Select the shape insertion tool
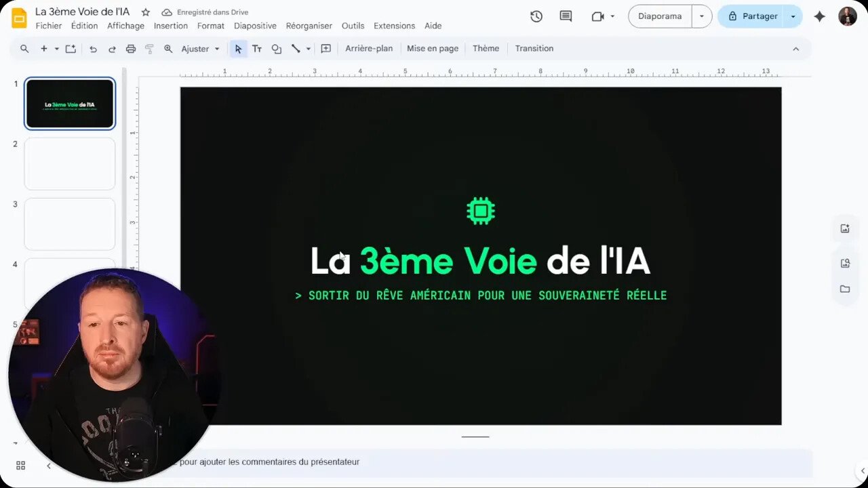This screenshot has height=488, width=868. click(276, 48)
